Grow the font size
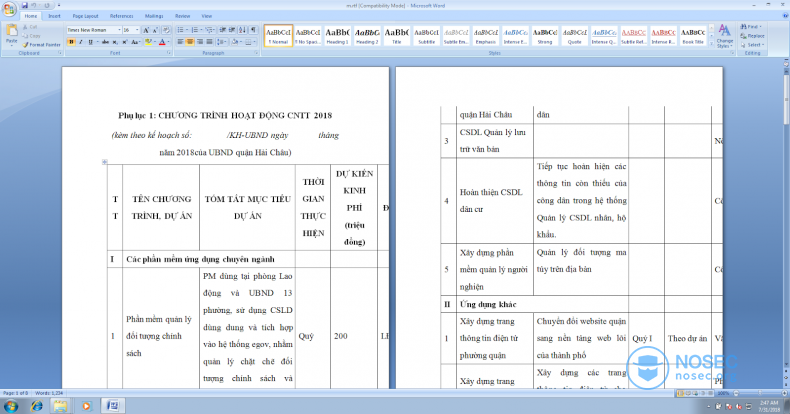 tap(146, 30)
